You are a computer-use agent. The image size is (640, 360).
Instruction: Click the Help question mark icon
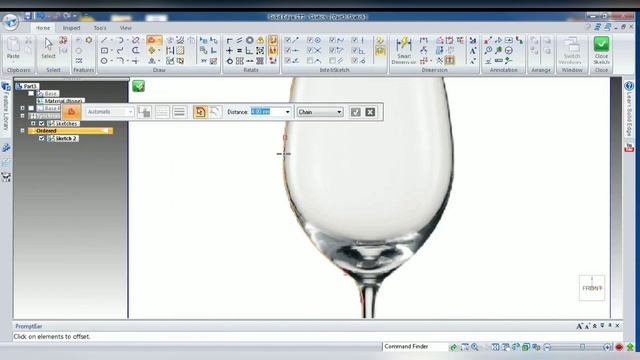click(x=588, y=27)
